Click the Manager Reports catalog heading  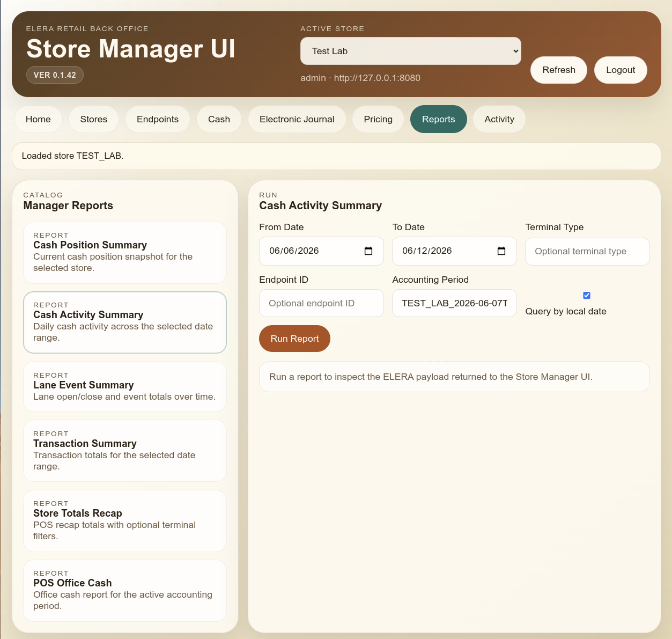[68, 205]
